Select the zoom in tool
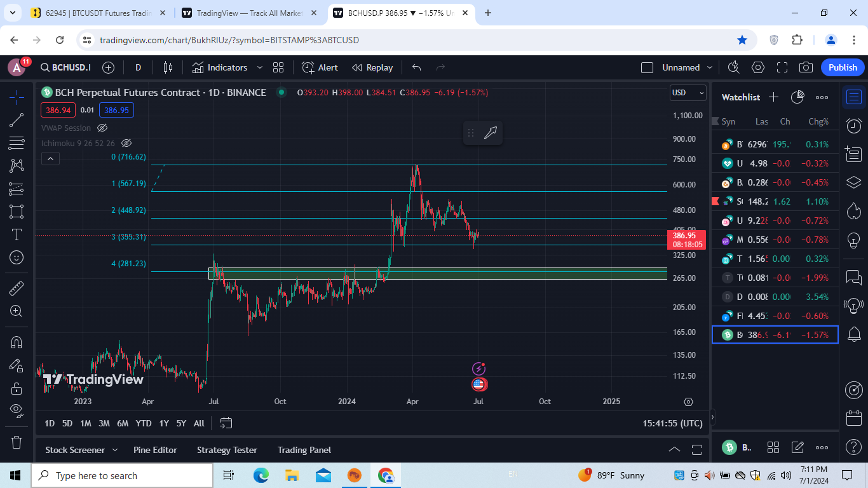This screenshot has width=868, height=488. point(17,311)
